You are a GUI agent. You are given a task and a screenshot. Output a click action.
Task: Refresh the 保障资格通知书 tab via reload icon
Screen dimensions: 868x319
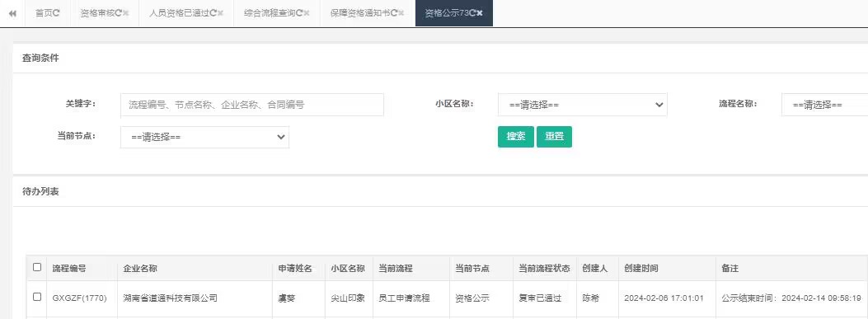[393, 13]
